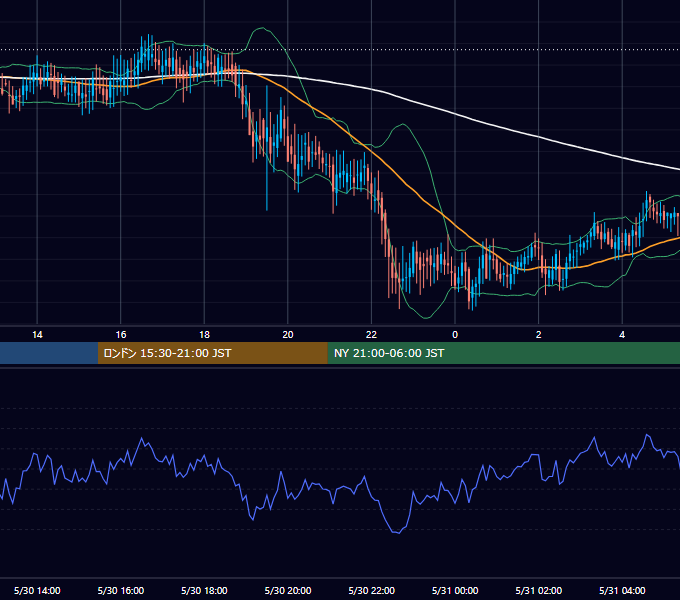Click the 5/31 04:00 date label
The height and width of the screenshot is (600, 680).
click(622, 590)
